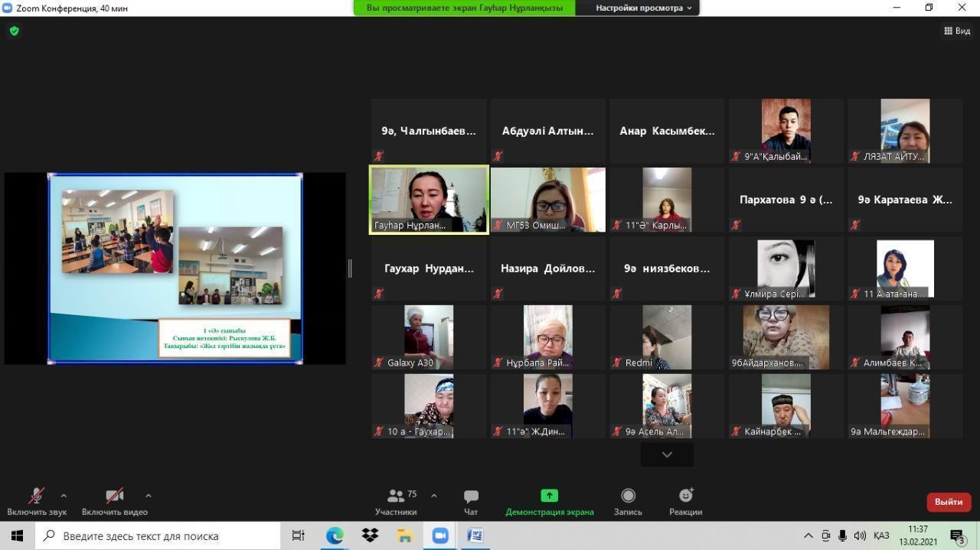This screenshot has height=550, width=980.
Task: Switch keyboard language from ҚАЗ
Action: pos(880,535)
